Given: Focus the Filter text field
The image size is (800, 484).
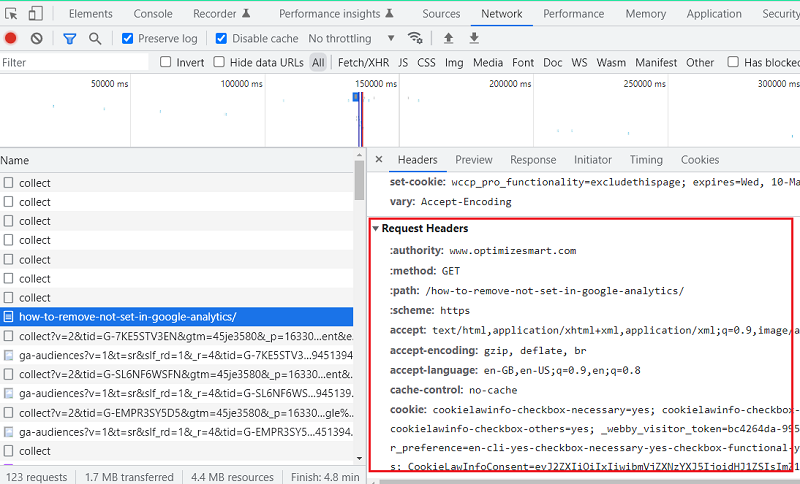Looking at the screenshot, I should click(74, 62).
